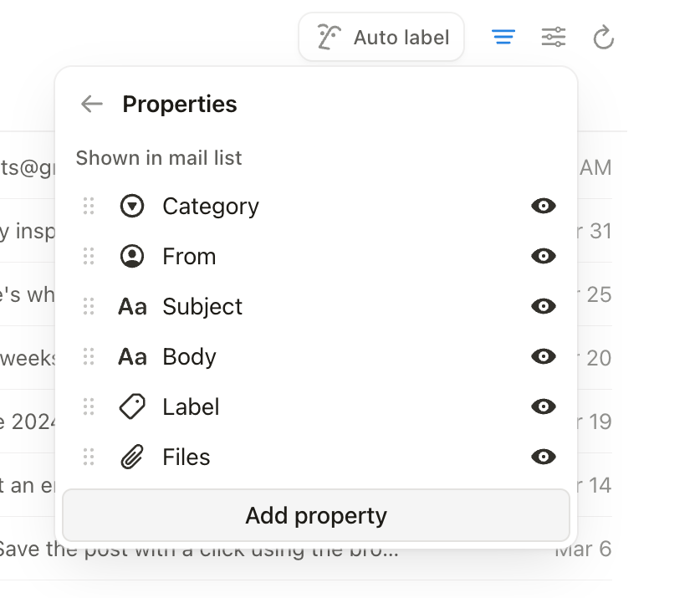700x598 pixels.
Task: Click the display settings sliders icon
Action: coord(554,37)
